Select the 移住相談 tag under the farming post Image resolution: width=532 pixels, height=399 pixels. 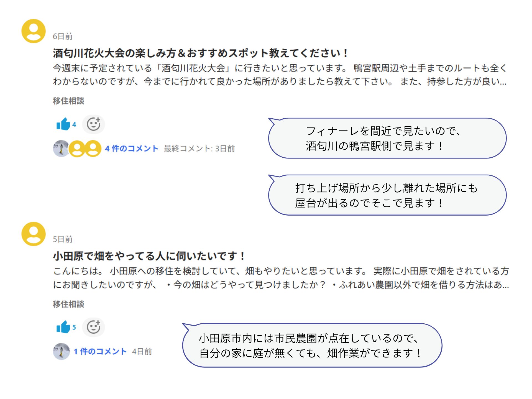(x=68, y=304)
